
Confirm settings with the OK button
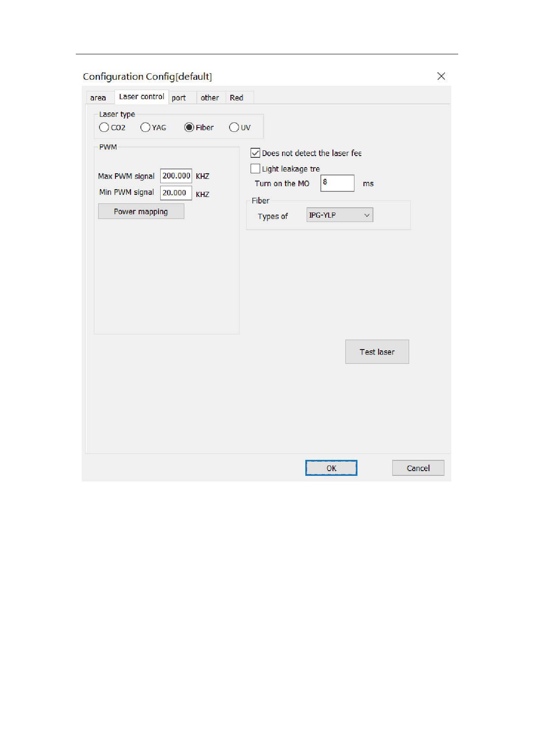(x=331, y=468)
